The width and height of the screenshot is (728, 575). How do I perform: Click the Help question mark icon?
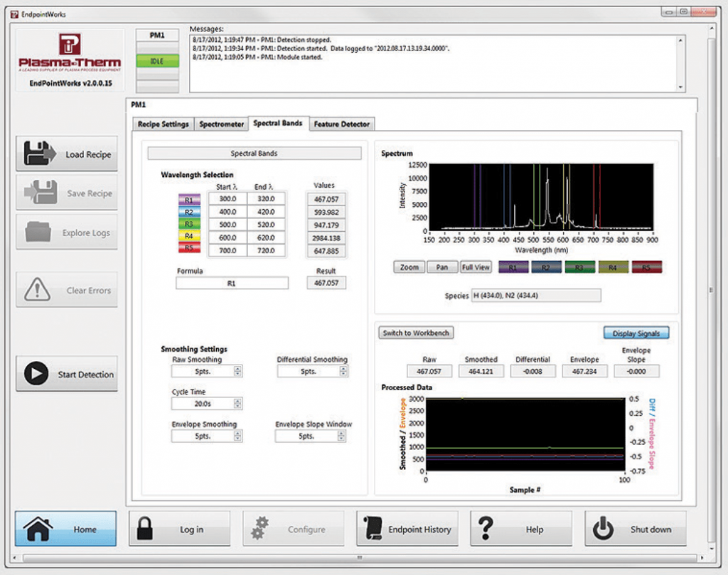[486, 529]
